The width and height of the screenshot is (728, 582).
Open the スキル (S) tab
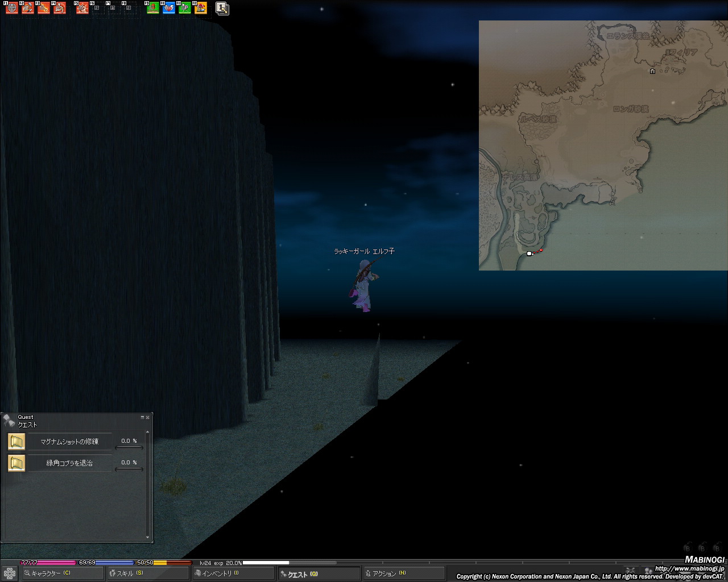point(148,573)
